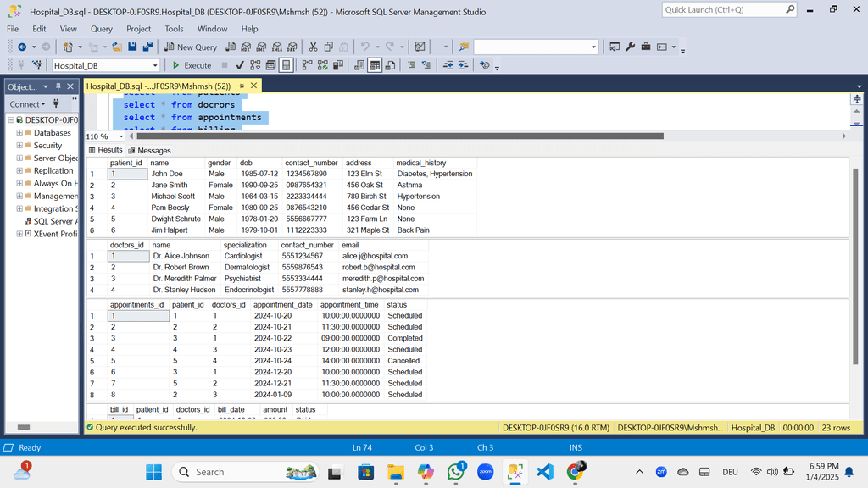Click the query editor horizontal scrollbar
Image resolution: width=868 pixels, height=488 pixels.
[x=400, y=136]
